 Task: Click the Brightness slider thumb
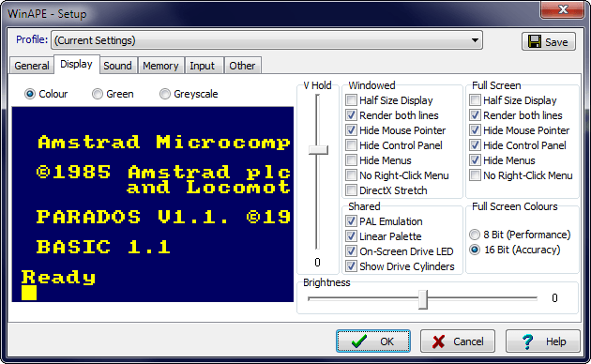coord(423,299)
